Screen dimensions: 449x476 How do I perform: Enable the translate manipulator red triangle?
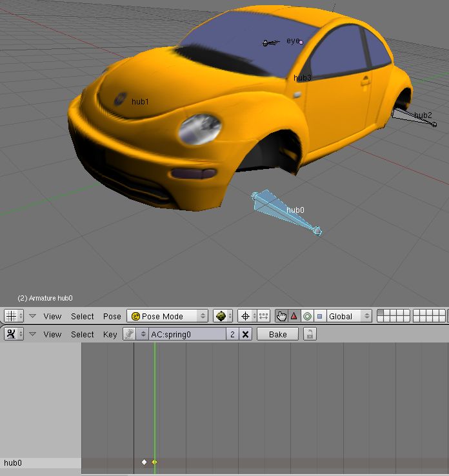294,316
